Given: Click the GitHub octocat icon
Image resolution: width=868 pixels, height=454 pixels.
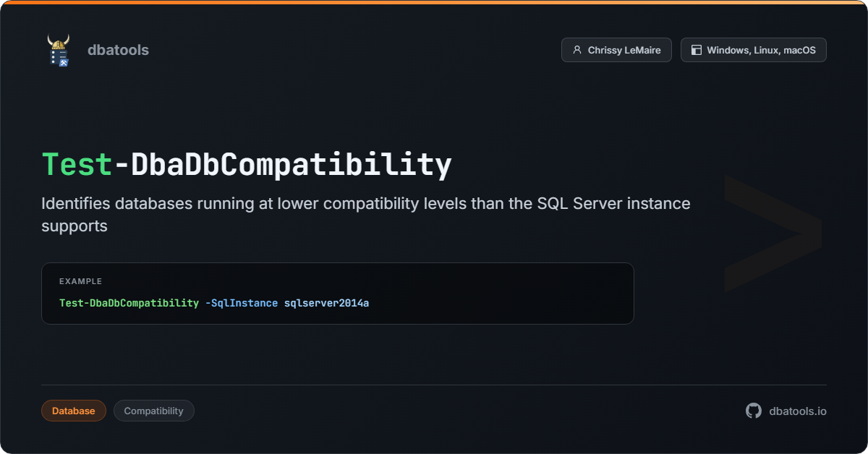Looking at the screenshot, I should pos(754,411).
